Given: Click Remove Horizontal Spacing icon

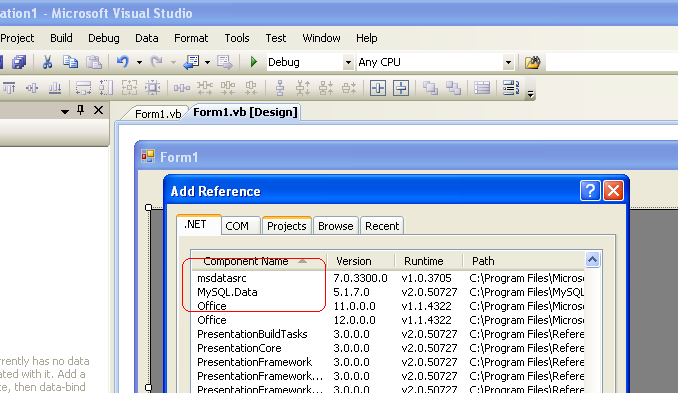Looking at the screenshot, I should [251, 88].
